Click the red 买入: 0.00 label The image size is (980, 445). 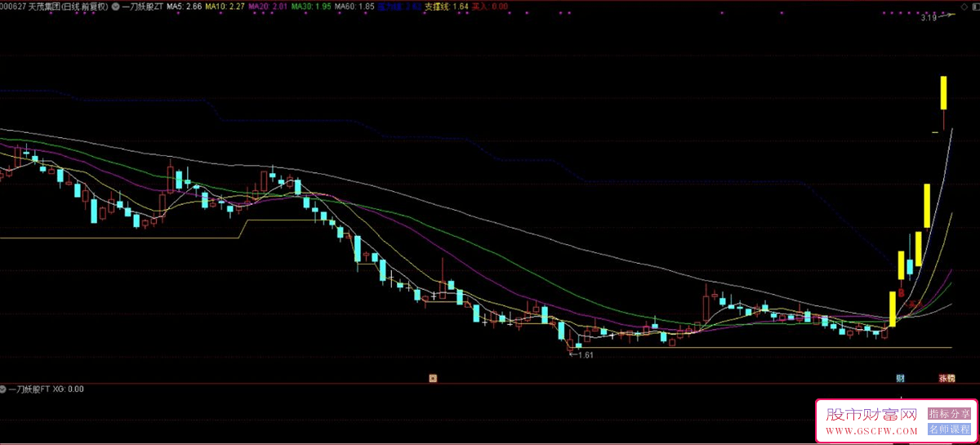click(x=490, y=6)
